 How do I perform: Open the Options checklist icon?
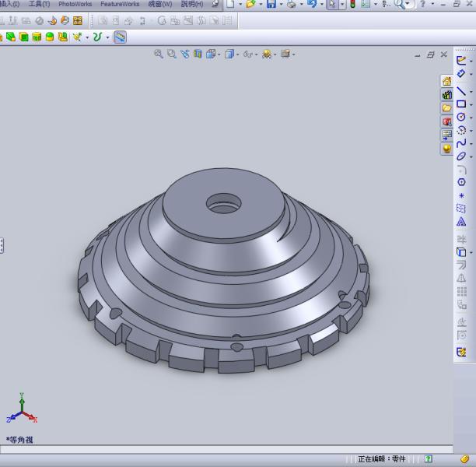coord(366,4)
